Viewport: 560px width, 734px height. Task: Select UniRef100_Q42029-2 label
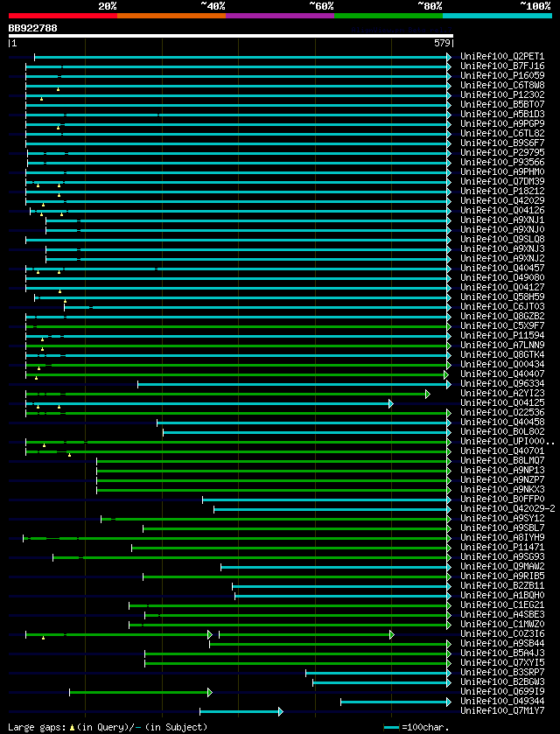tap(507, 507)
